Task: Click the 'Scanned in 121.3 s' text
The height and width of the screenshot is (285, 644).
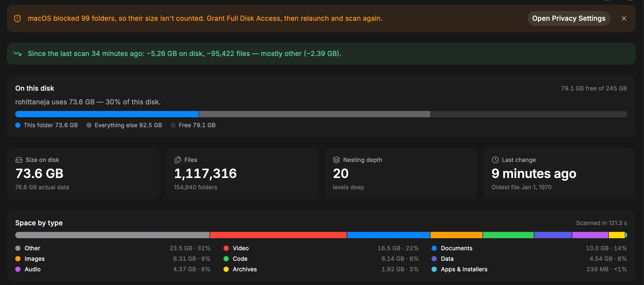Action: tap(601, 223)
